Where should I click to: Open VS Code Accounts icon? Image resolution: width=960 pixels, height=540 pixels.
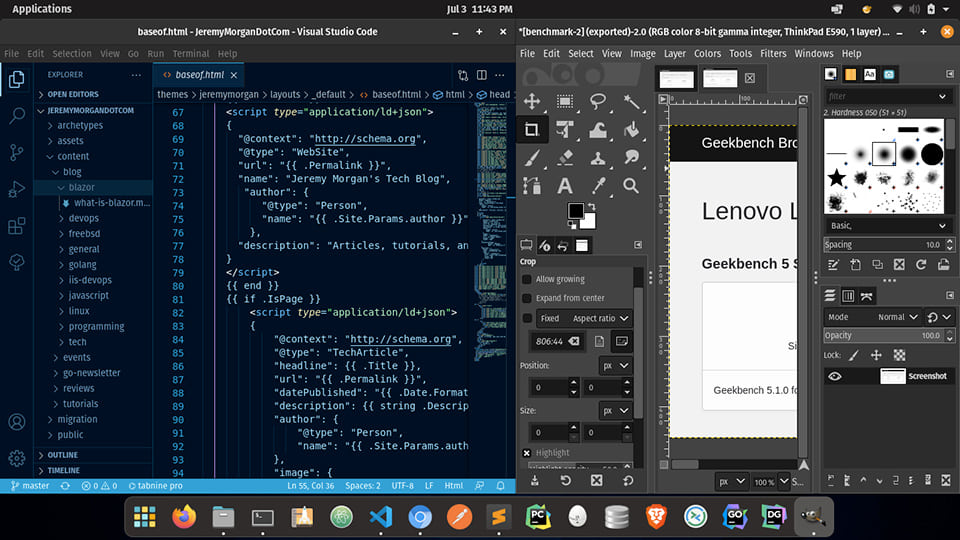[17, 422]
